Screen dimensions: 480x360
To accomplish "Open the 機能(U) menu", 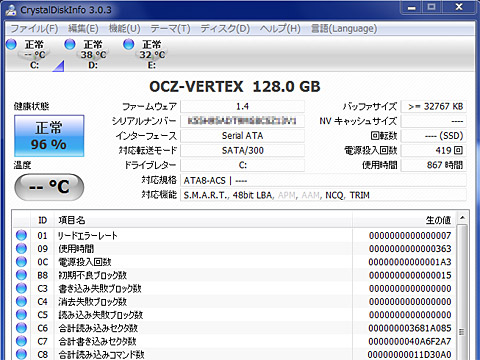I will [x=125, y=29].
